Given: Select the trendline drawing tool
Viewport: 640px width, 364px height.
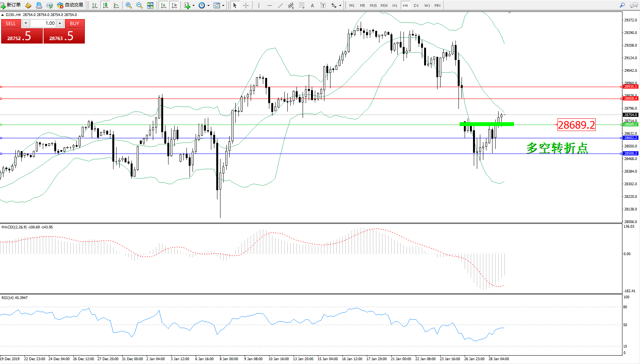Looking at the screenshot, I should (x=280, y=5).
